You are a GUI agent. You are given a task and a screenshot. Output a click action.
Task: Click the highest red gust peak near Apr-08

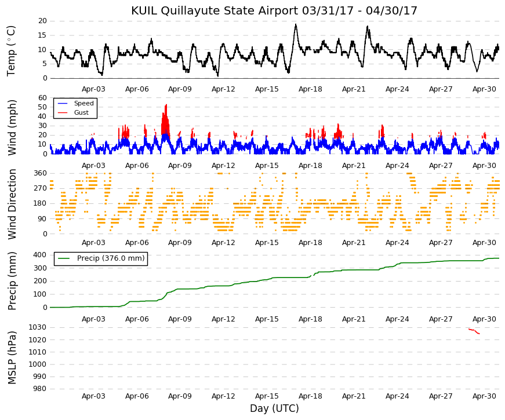166,105
